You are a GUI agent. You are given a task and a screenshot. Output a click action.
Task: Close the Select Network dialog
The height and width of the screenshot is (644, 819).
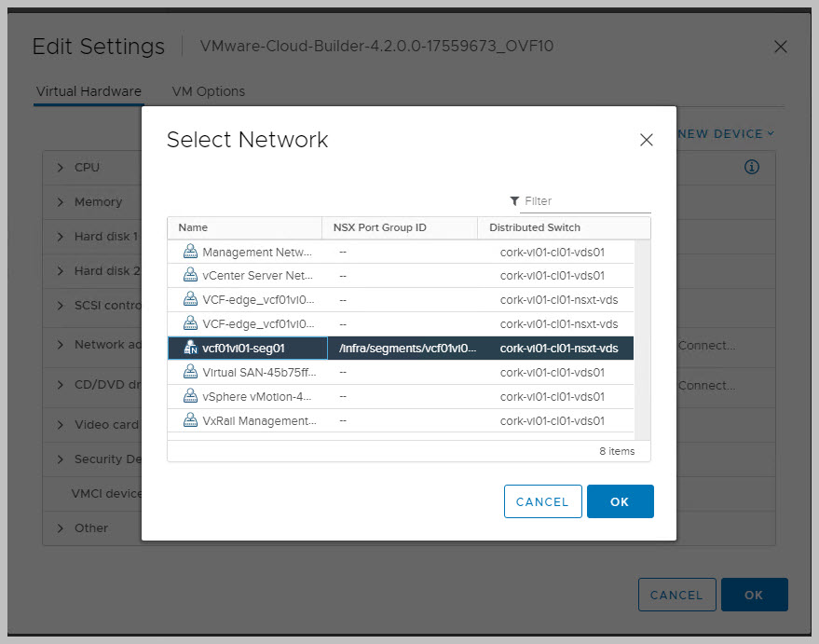pyautogui.click(x=646, y=140)
